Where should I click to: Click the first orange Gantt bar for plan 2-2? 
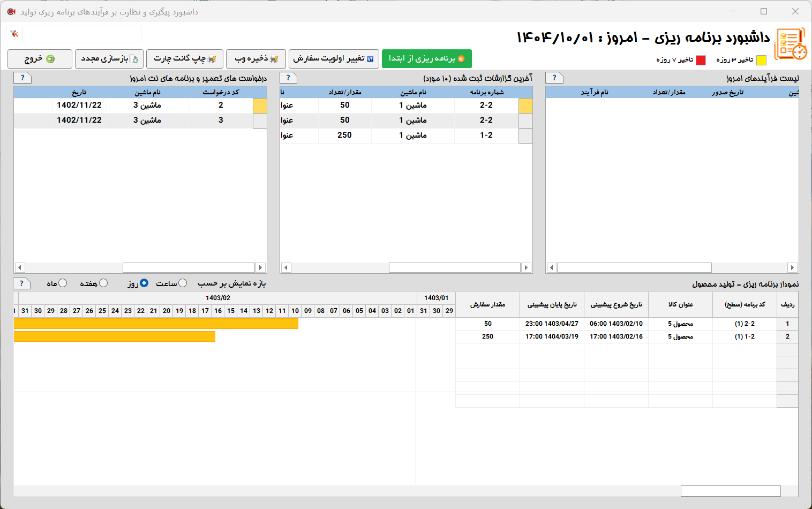pos(155,324)
